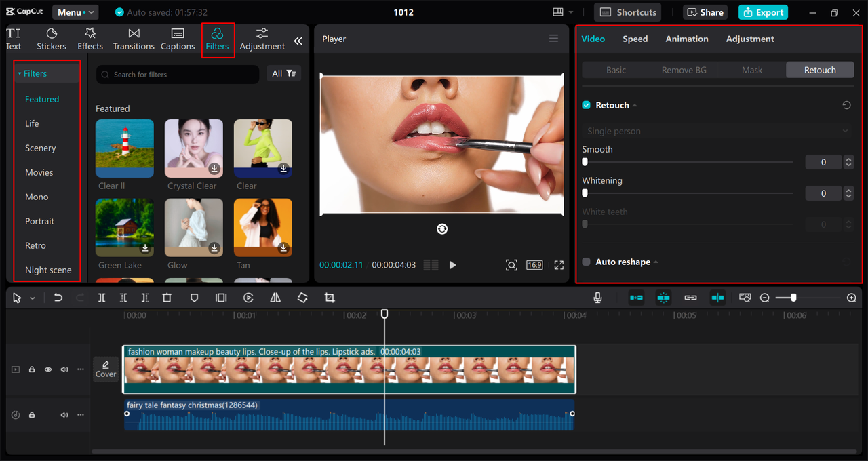Click the marker shield icon in timeline toolbar
868x461 pixels.
[194, 298]
